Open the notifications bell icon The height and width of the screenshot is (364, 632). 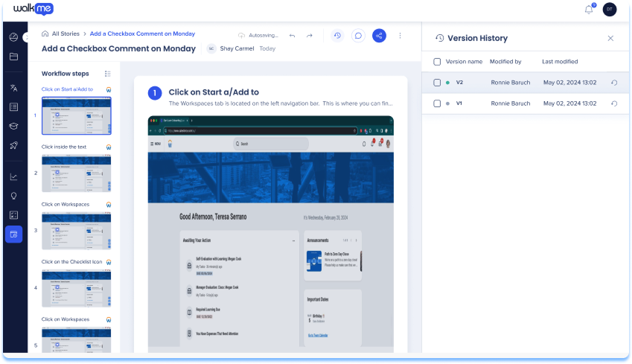tap(589, 10)
